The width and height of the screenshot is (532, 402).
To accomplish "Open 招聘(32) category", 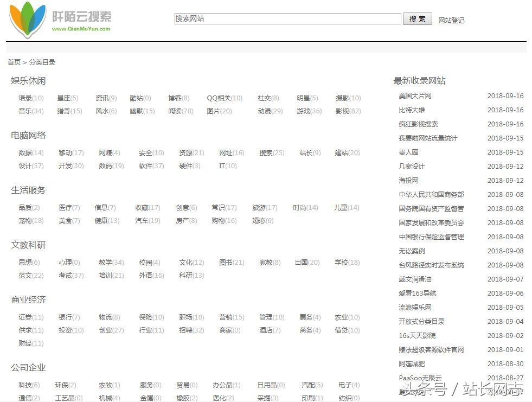I will (191, 330).
